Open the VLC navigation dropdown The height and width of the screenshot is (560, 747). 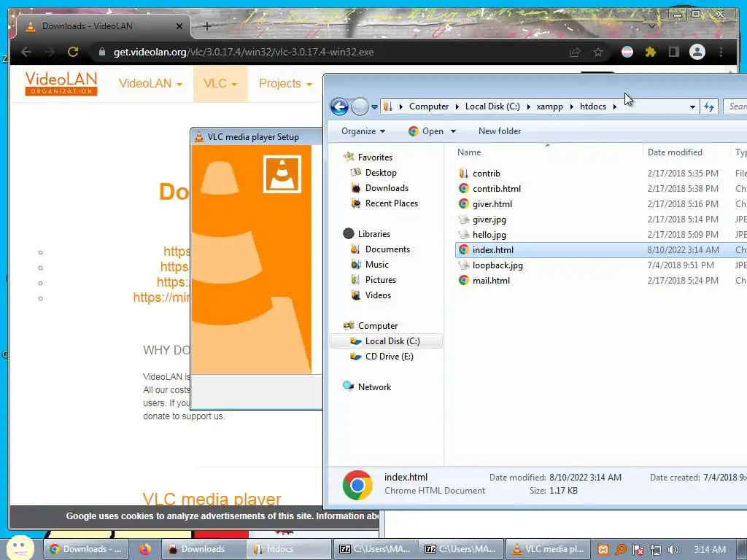(220, 83)
